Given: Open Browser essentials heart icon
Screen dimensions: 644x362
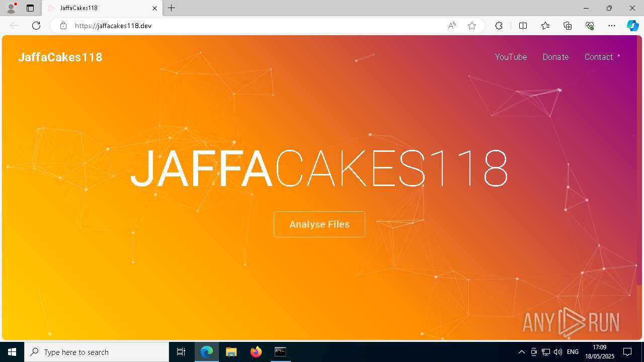Looking at the screenshot, I should point(590,26).
